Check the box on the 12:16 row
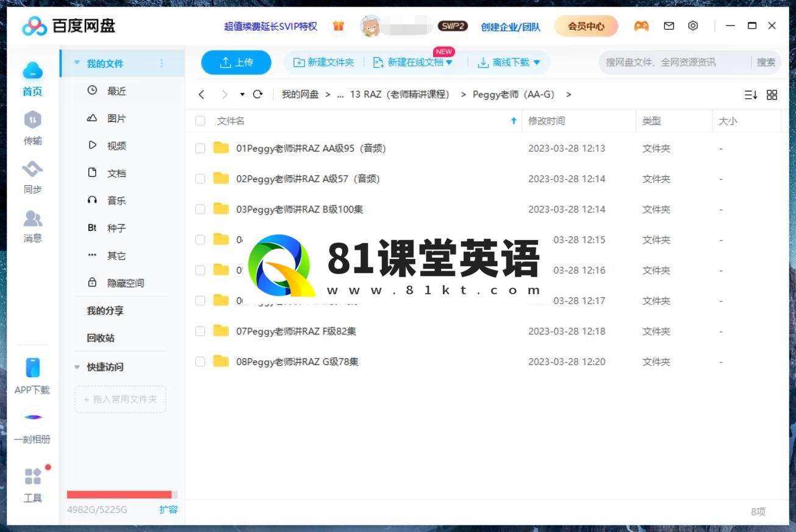 [200, 270]
